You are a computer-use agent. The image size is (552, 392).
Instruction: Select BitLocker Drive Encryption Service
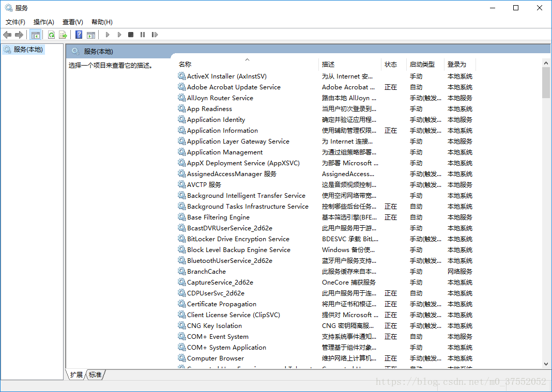click(238, 239)
